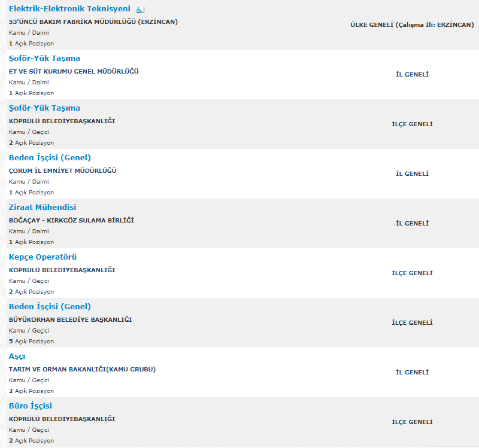479x448 pixels.
Task: Open the Aşçı job listing
Action: pyautogui.click(x=17, y=356)
